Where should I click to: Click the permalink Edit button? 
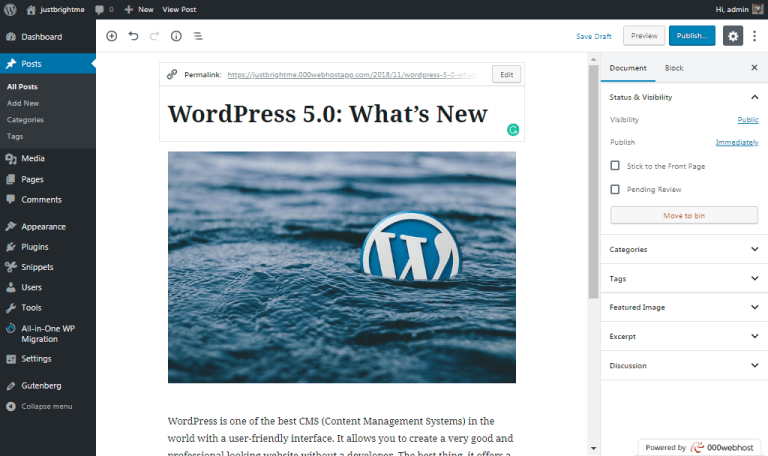[506, 74]
